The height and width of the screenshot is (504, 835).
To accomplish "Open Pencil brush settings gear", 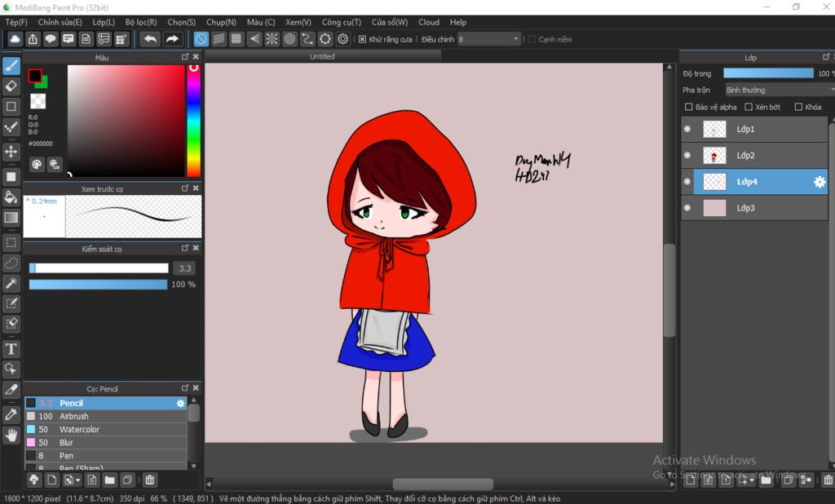I will point(181,404).
